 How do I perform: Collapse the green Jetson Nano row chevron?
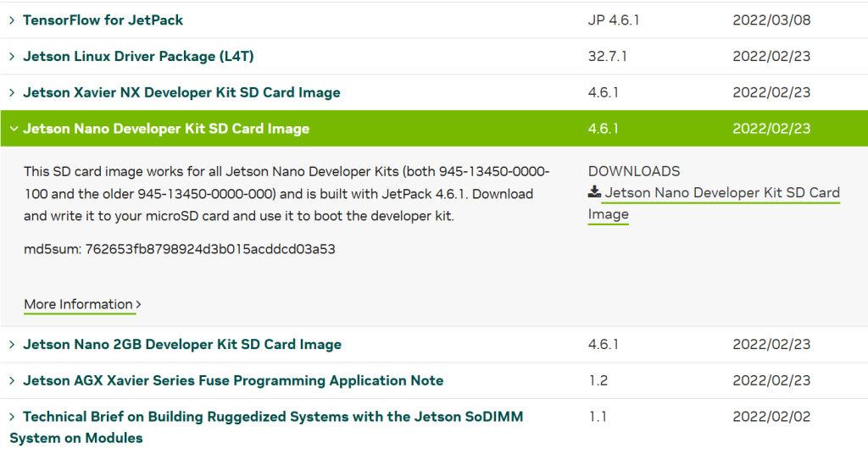point(13,129)
